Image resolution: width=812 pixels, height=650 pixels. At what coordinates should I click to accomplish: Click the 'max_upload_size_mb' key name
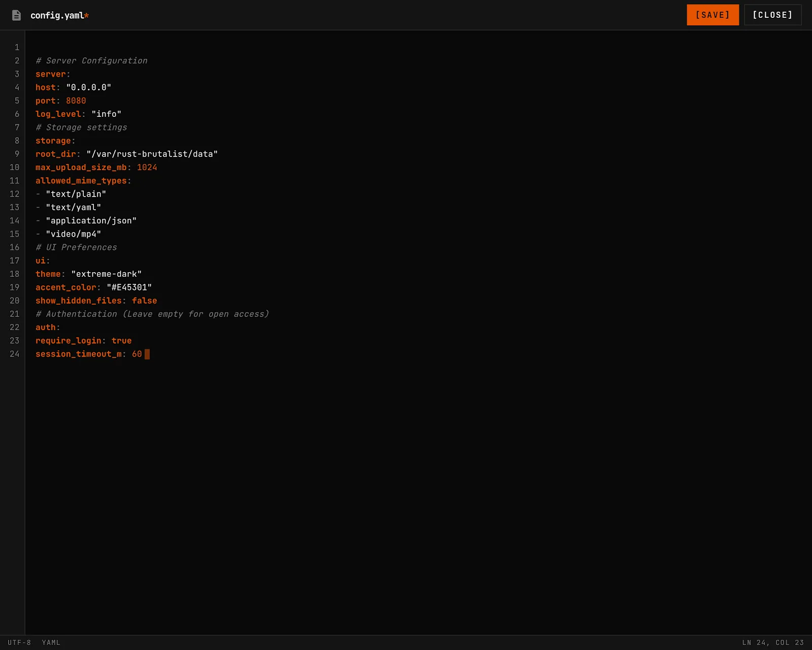(x=81, y=167)
